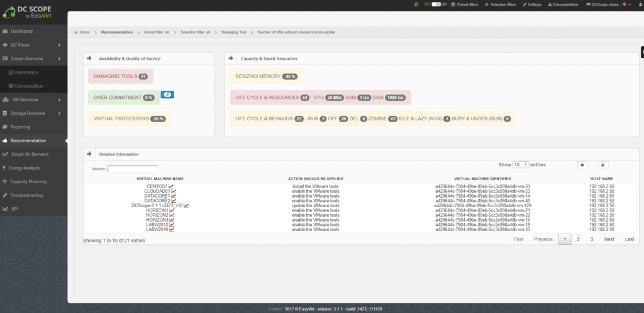Click the Recommendation breadcrumb
Viewport: 644px width, 313px height.
tap(116, 32)
